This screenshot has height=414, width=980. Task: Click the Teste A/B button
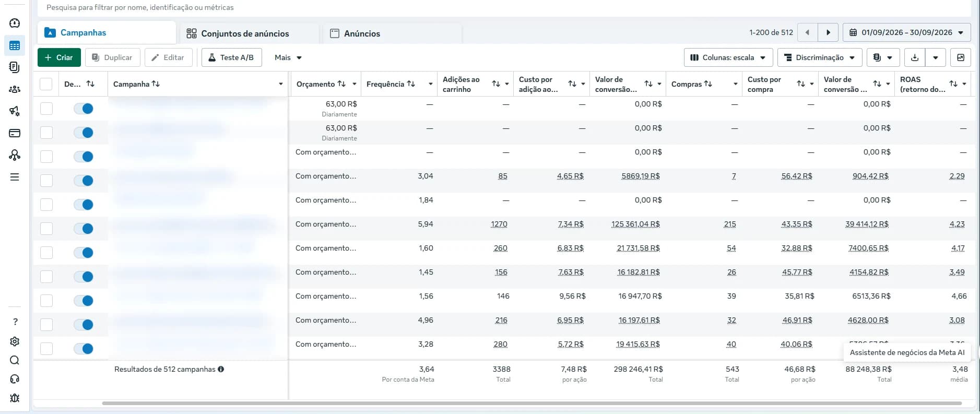coord(231,57)
